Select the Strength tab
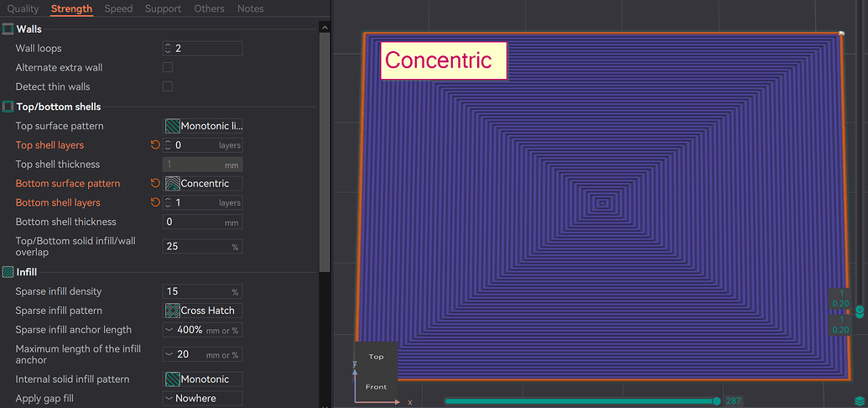 pyautogui.click(x=71, y=9)
